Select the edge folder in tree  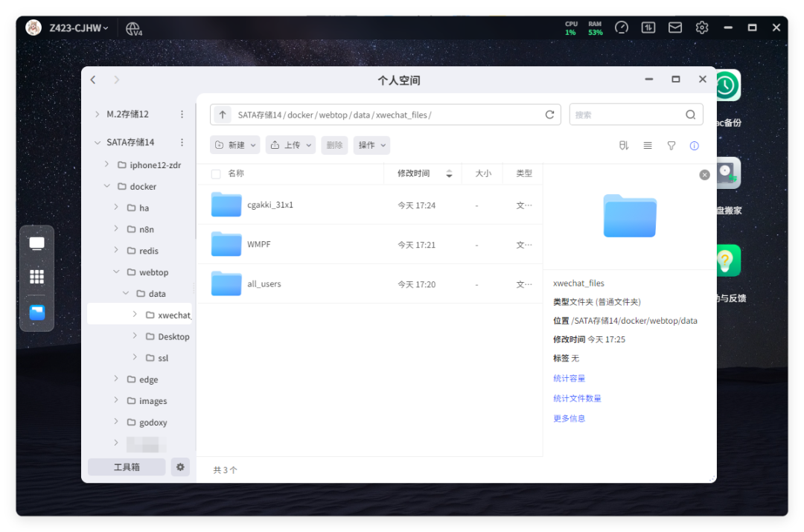149,379
